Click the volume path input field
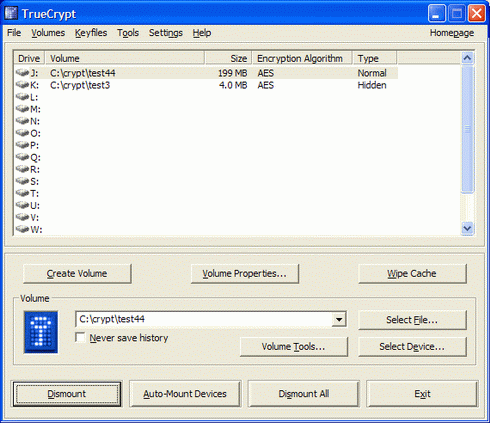This screenshot has height=423, width=490. 204,319
